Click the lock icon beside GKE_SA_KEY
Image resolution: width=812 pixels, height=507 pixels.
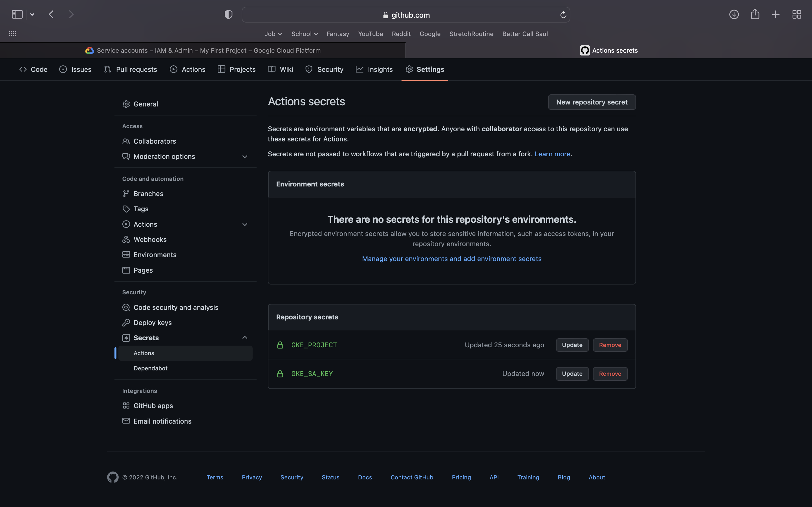coord(280,374)
